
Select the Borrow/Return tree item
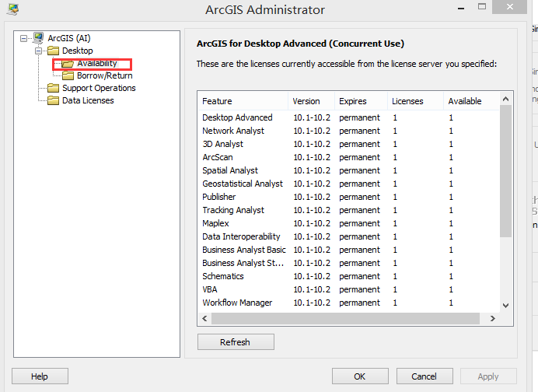click(x=105, y=75)
